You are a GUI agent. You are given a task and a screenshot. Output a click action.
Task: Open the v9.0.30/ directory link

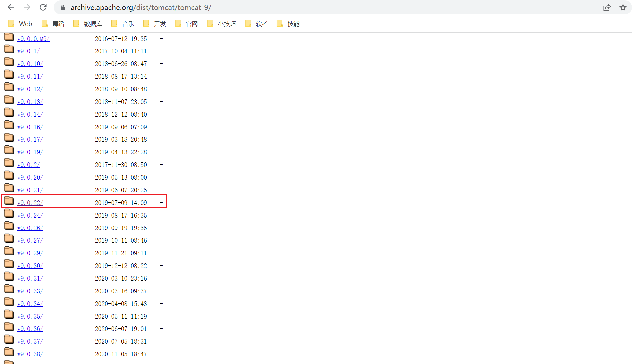click(30, 266)
